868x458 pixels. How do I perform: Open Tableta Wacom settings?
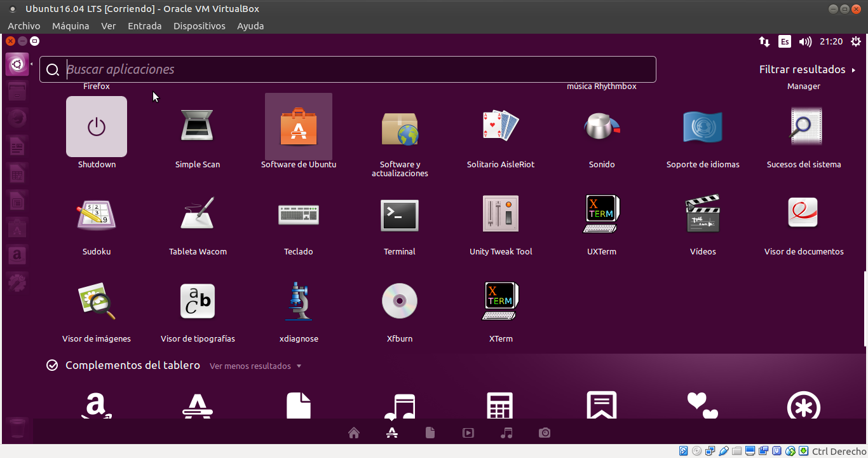pyautogui.click(x=198, y=214)
